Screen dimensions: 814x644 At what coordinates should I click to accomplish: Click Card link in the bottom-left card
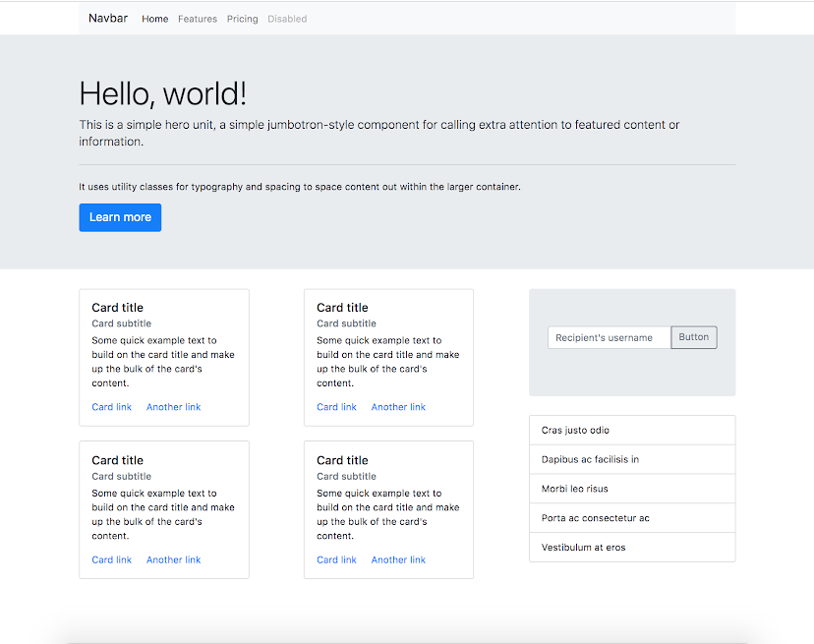(111, 558)
